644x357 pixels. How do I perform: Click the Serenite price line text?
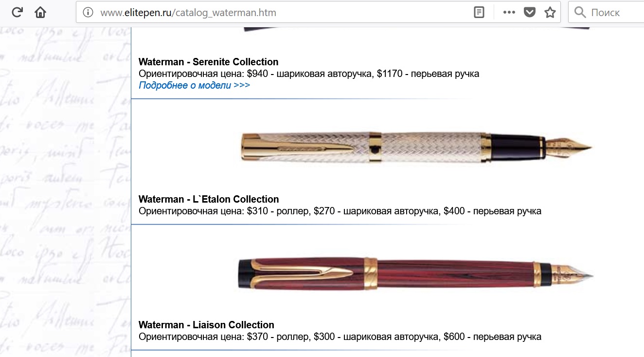[309, 74]
